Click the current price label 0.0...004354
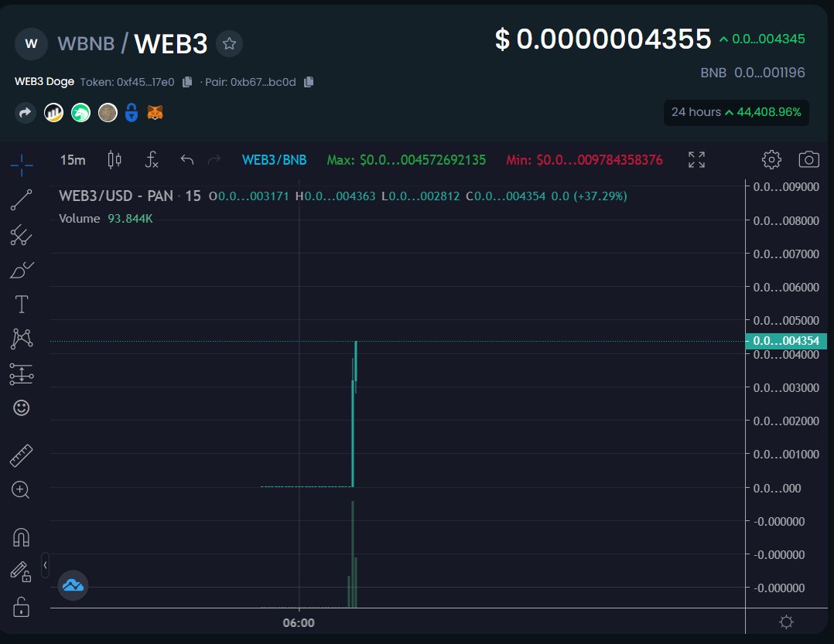 tap(786, 341)
